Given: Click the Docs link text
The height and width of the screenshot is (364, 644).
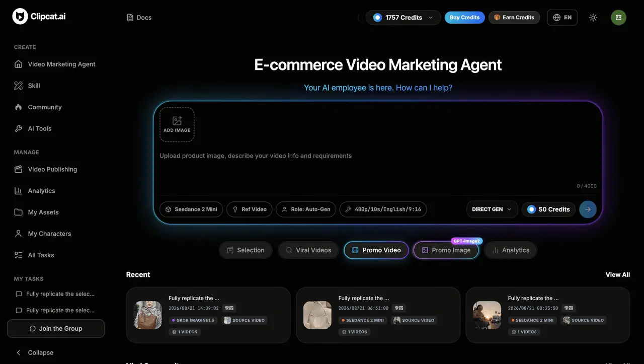Looking at the screenshot, I should 144,18.
